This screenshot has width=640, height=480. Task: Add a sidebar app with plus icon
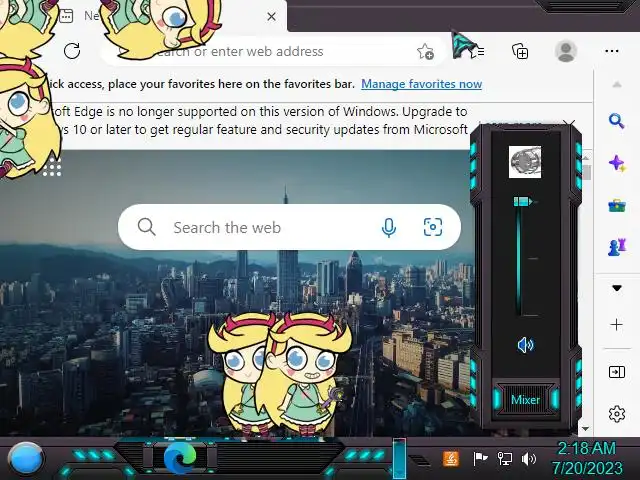617,324
